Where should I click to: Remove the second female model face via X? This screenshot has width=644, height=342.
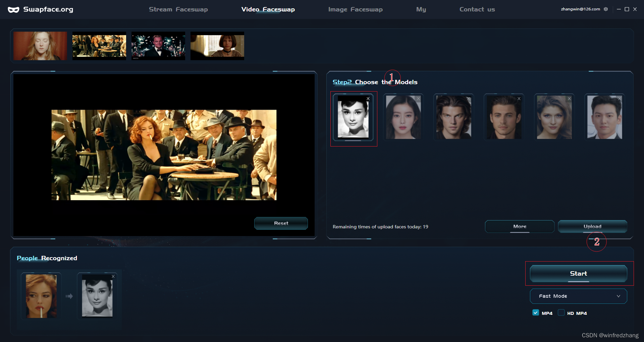pyautogui.click(x=418, y=99)
